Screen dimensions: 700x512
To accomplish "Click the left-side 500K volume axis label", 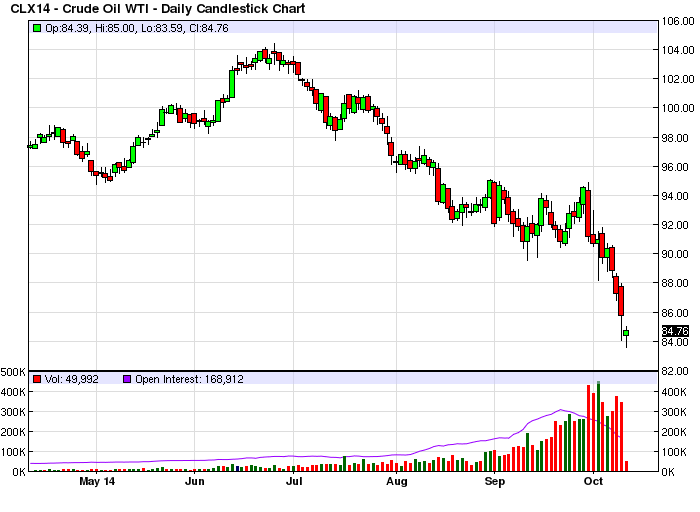I will (13, 372).
